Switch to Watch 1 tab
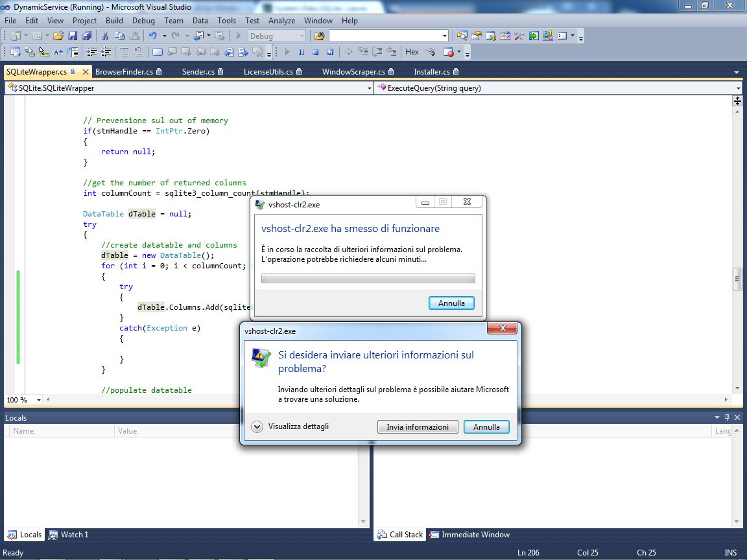 click(69, 534)
